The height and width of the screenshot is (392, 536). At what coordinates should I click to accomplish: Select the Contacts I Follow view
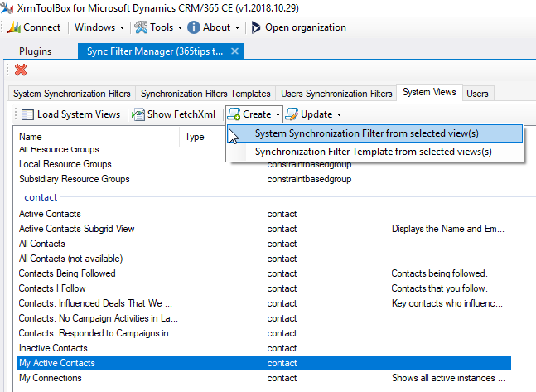click(x=52, y=288)
